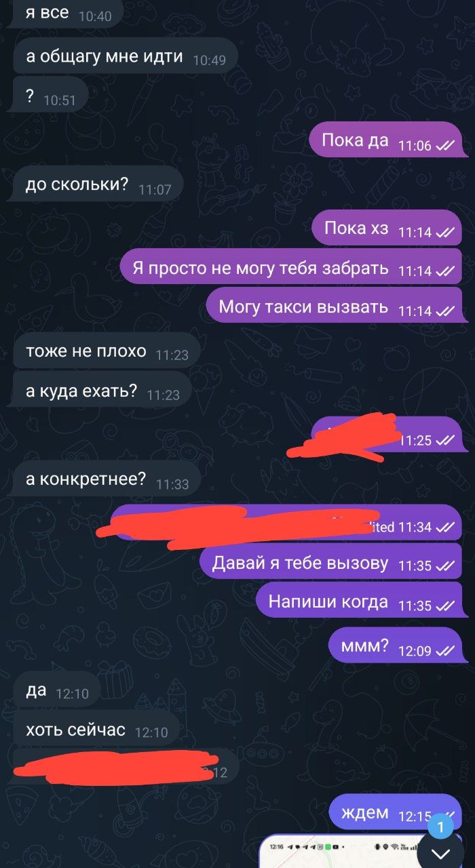The width and height of the screenshot is (475, 868).
Task: Tap the 'а общагу мне идти' message
Action: click(x=123, y=56)
